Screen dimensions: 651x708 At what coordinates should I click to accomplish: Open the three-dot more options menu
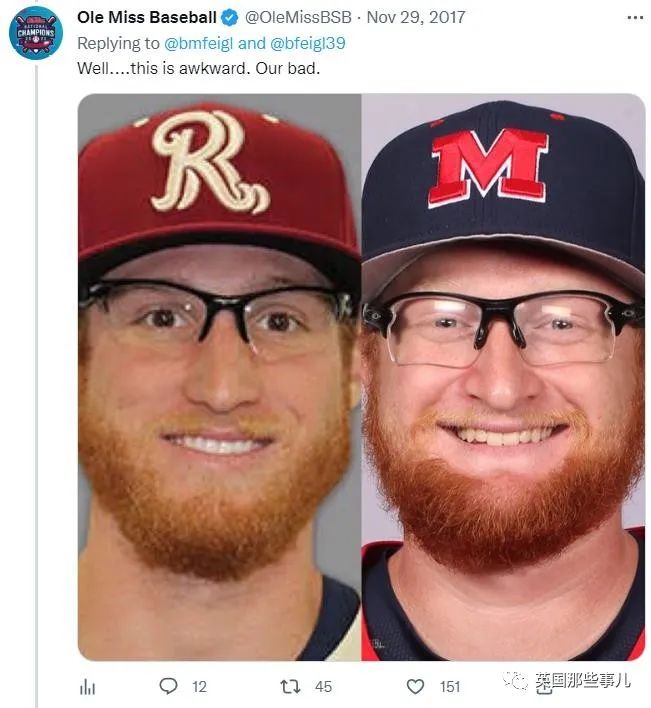coord(635,18)
